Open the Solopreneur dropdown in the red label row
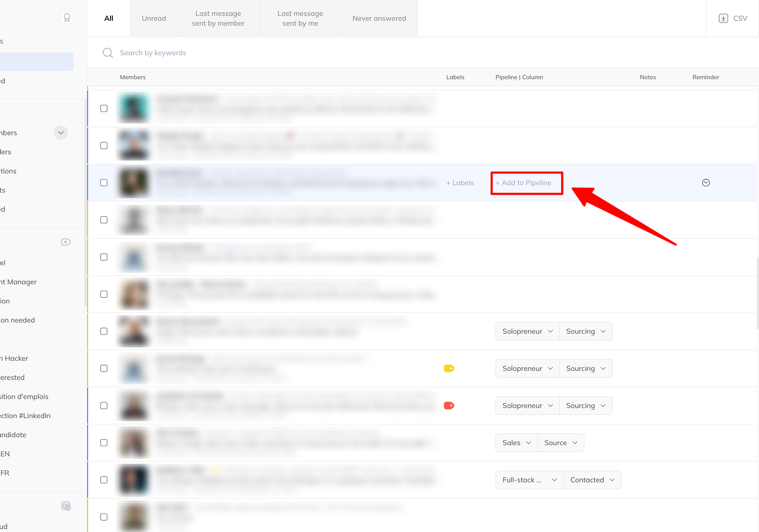The image size is (759, 532). tap(528, 405)
